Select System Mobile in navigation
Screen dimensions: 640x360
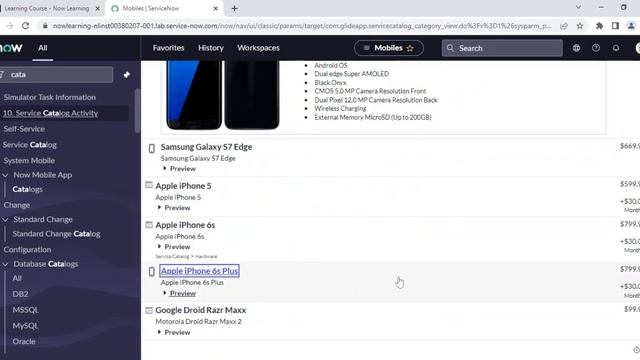coord(29,160)
